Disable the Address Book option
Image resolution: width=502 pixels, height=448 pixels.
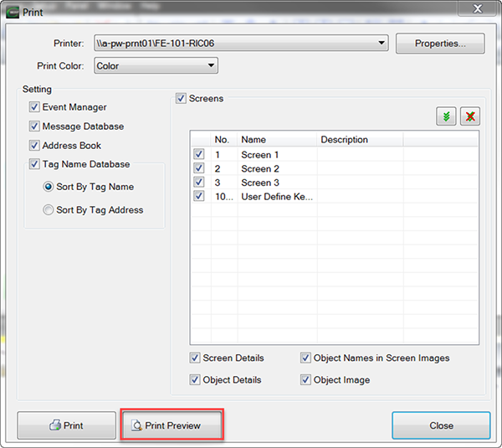point(34,146)
